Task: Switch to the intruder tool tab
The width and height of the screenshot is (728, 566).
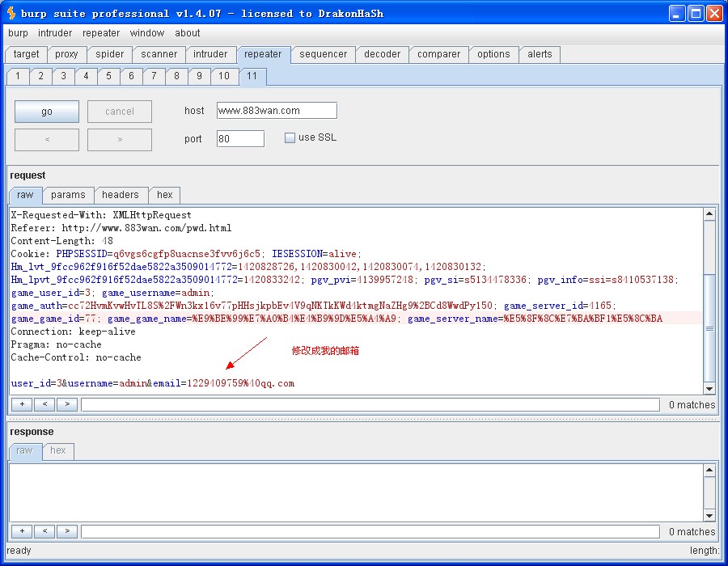Action: (210, 54)
